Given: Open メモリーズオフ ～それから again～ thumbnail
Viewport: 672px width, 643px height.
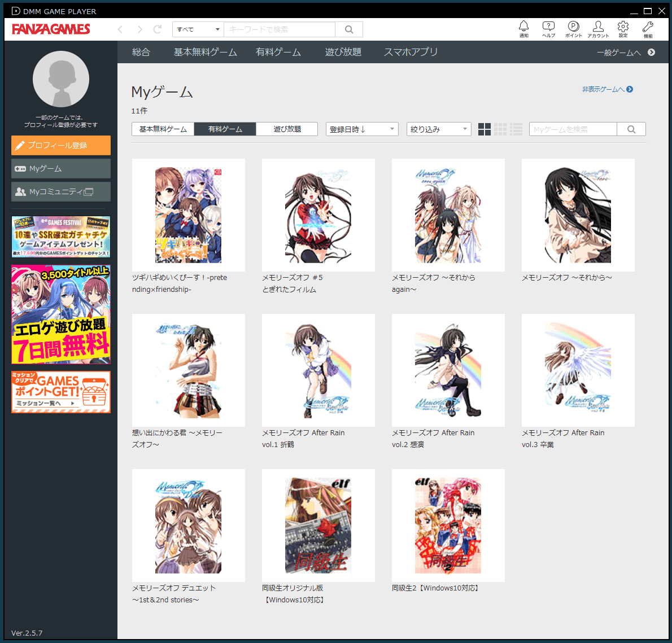Looking at the screenshot, I should coord(448,215).
